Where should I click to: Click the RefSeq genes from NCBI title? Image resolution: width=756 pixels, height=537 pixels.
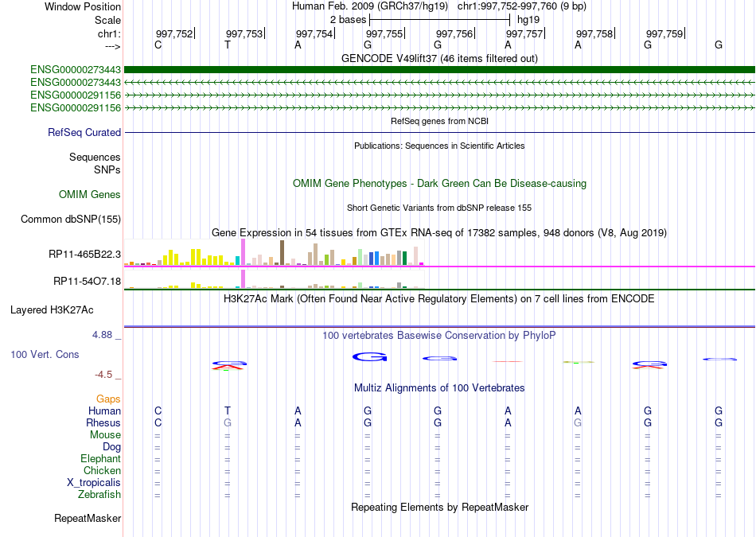(x=439, y=121)
